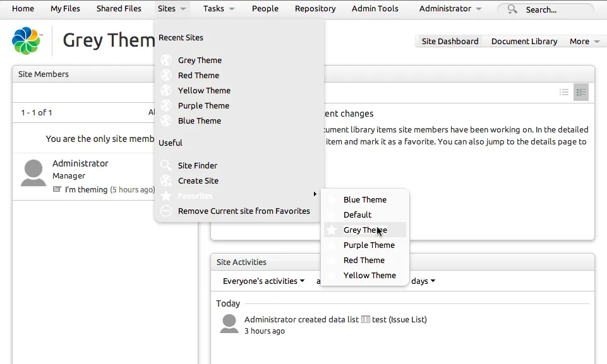Toggle the star beside Grey Theme favorite
The image size is (607, 364).
332,230
